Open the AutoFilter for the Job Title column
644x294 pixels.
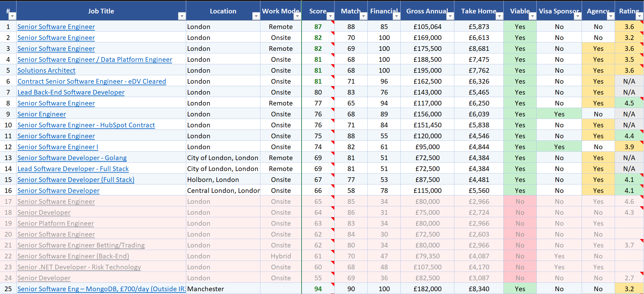point(182,16)
